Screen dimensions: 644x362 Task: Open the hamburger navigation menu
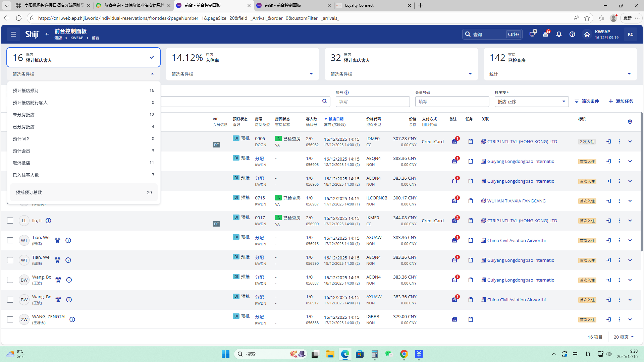coord(13,34)
